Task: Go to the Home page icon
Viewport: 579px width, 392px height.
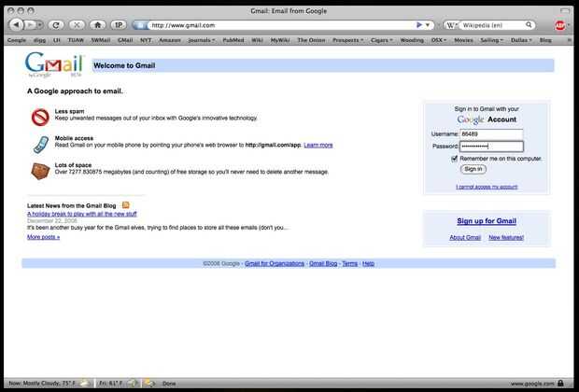Action: coord(98,25)
